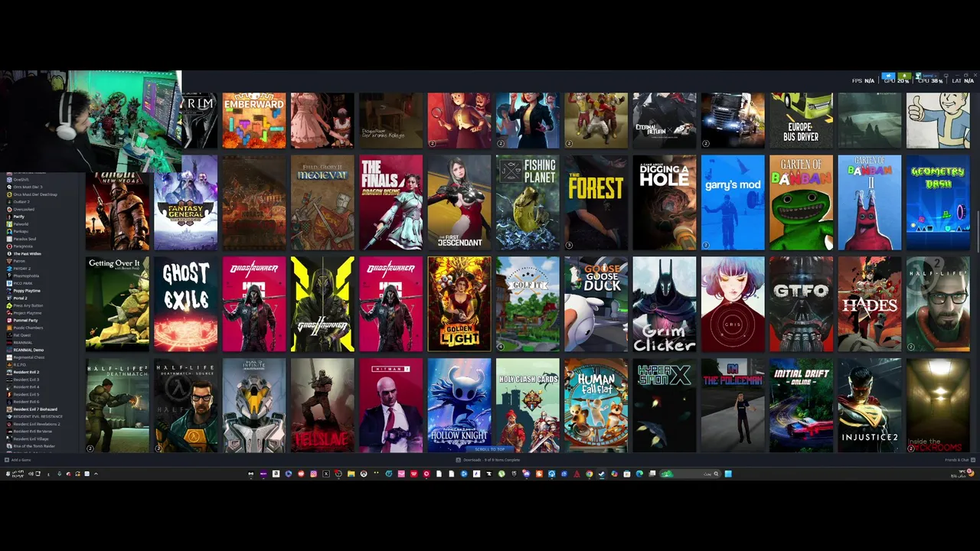Open Grim Clicker cover
The image size is (980, 551).
click(x=665, y=304)
